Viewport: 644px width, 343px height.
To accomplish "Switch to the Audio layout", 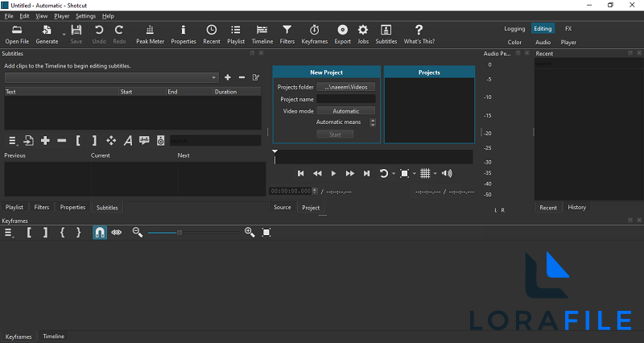I will pyautogui.click(x=543, y=43).
